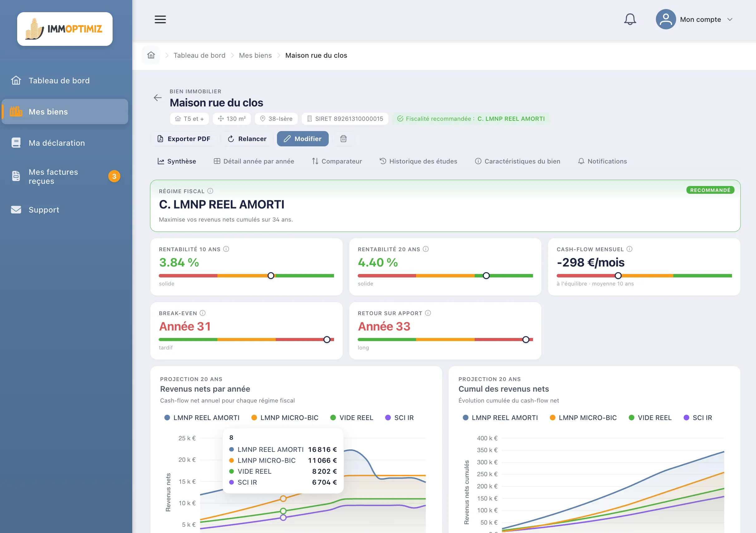This screenshot has width=756, height=533.
Task: Toggle VIDE REEL in Revenus nets legend
Action: coord(352,418)
